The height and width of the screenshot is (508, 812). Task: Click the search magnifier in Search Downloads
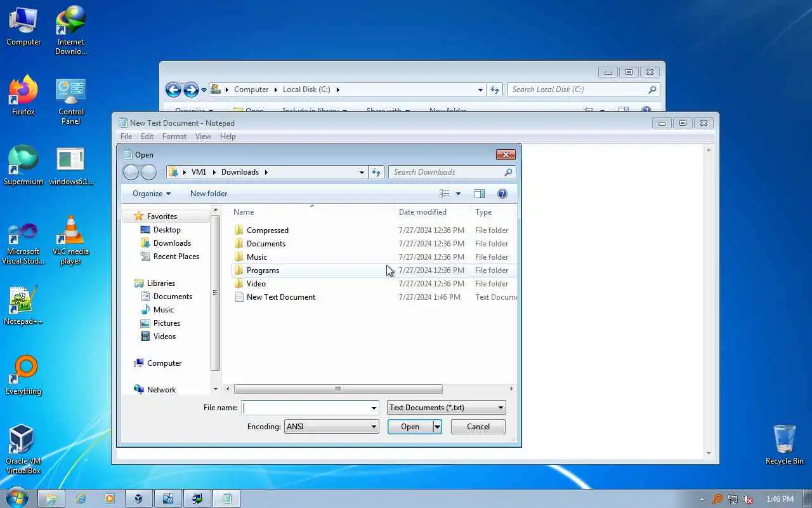508,172
